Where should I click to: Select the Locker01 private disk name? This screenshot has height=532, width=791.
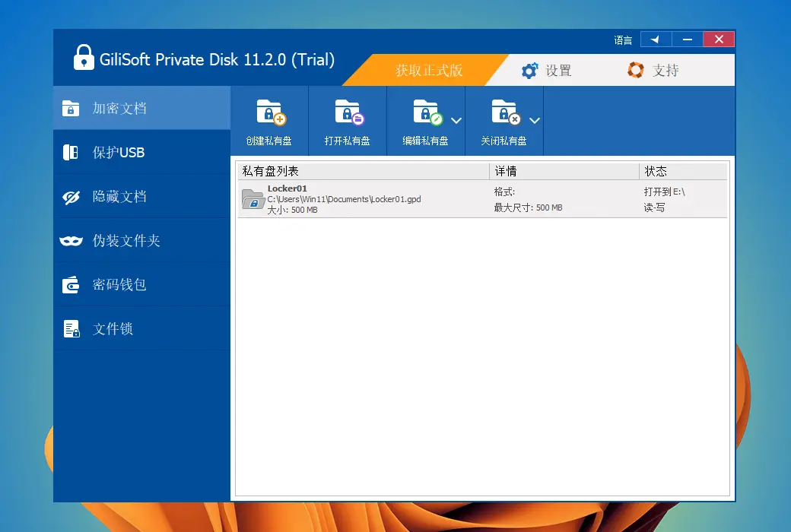click(x=287, y=188)
